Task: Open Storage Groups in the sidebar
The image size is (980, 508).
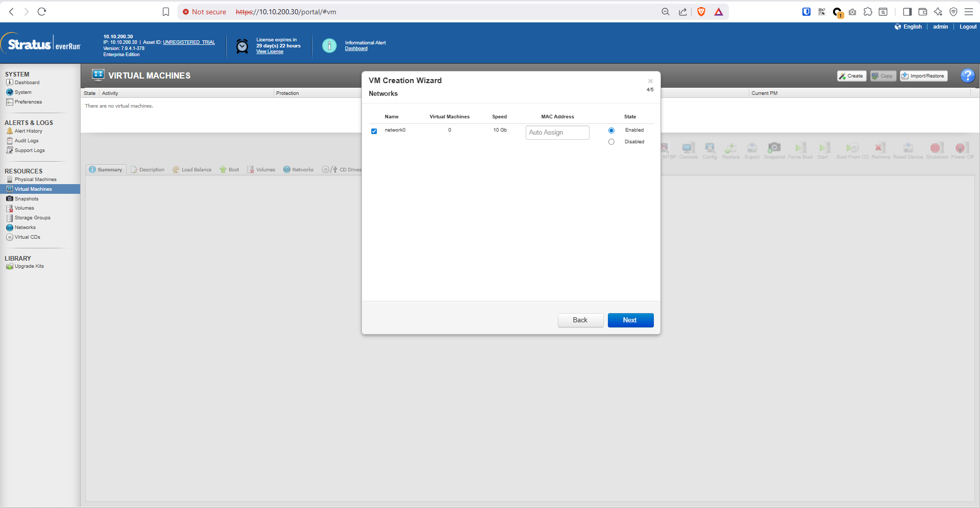Action: [x=32, y=218]
